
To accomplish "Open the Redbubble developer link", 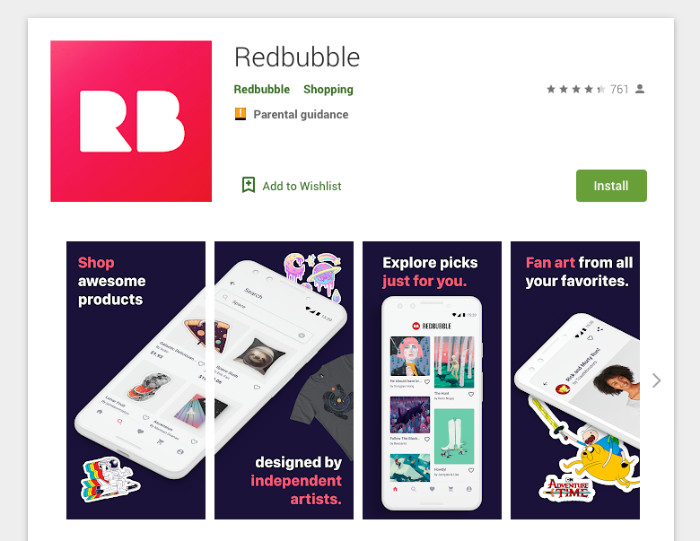I will (262, 89).
